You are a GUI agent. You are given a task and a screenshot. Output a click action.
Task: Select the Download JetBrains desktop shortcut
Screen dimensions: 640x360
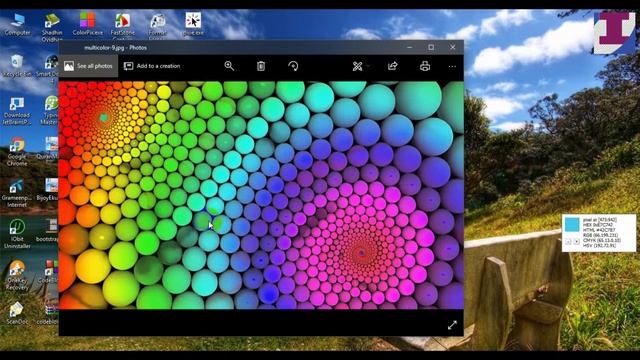17,111
